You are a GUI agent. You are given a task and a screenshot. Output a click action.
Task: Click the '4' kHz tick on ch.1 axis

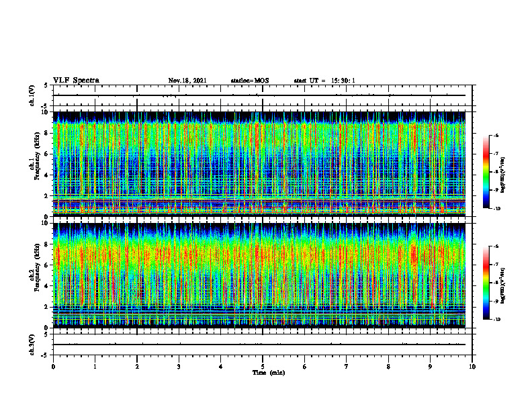[46, 175]
